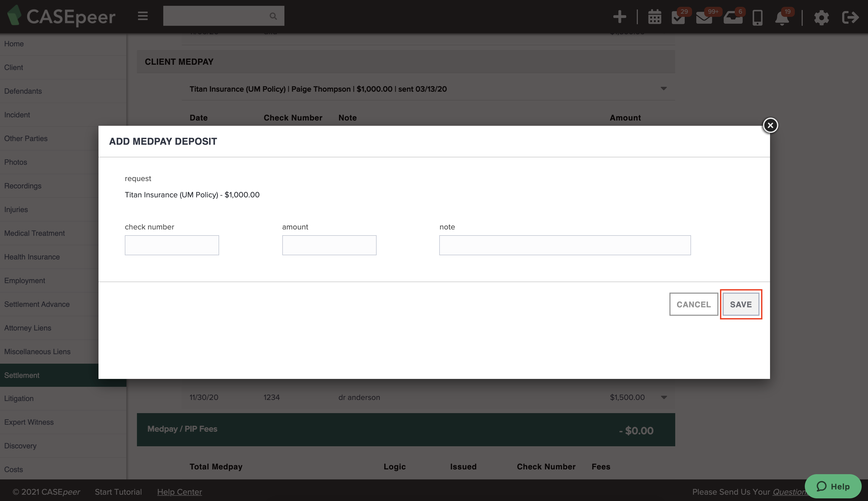This screenshot has height=501, width=868.
Task: Go to Health Insurance section
Action: [49, 257]
